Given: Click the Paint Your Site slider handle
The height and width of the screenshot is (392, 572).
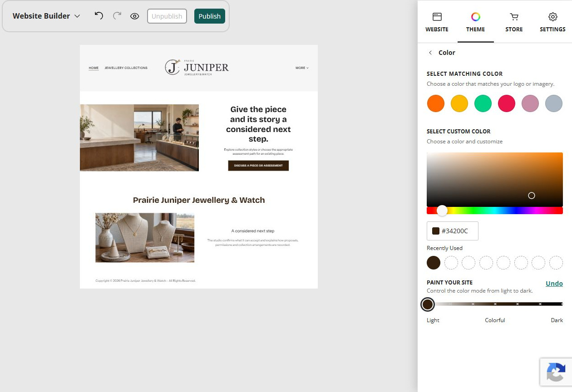Looking at the screenshot, I should click(428, 304).
